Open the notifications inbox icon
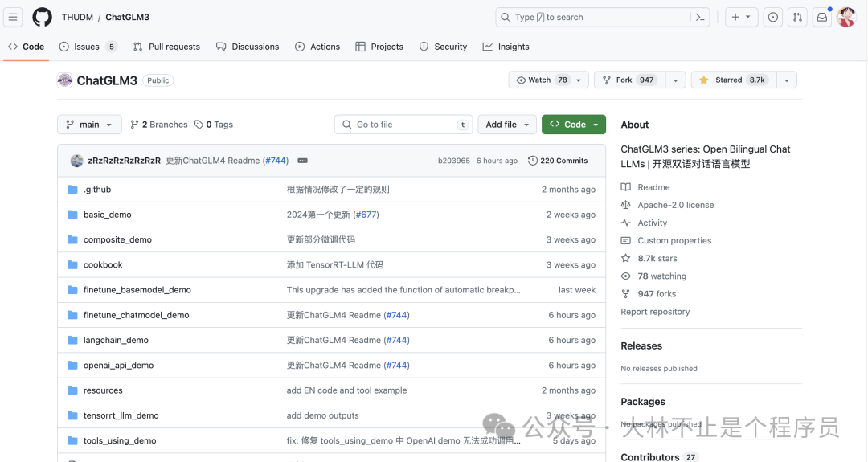 click(821, 17)
